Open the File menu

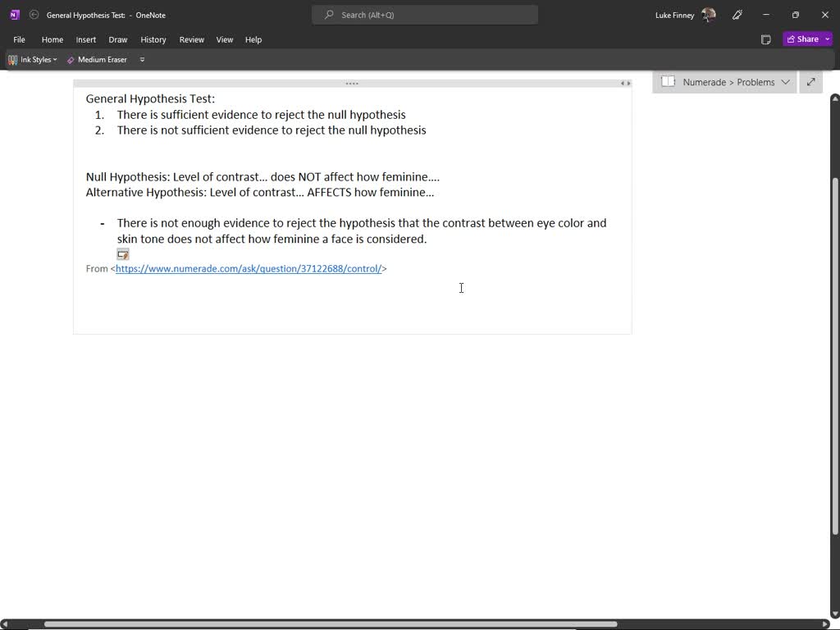point(19,39)
